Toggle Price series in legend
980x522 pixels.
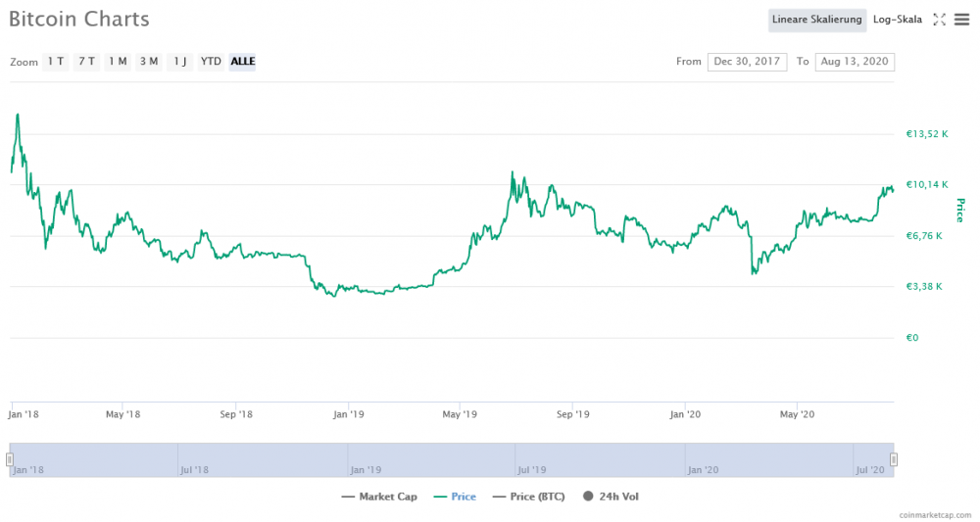click(x=455, y=497)
